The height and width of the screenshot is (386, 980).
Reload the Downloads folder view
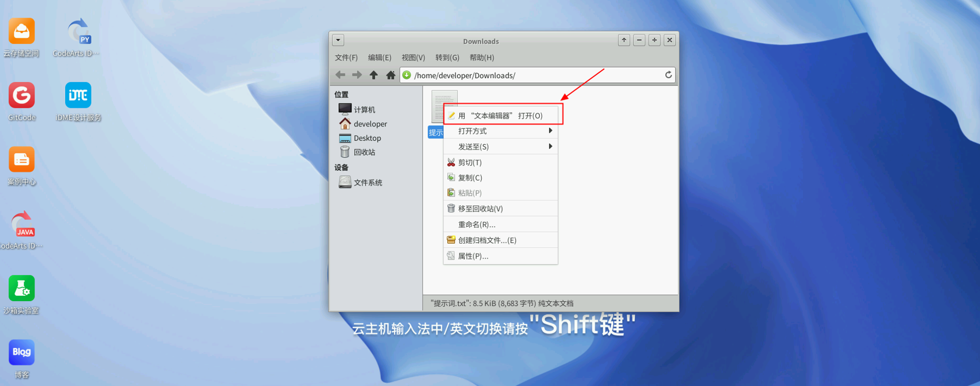[x=668, y=75]
